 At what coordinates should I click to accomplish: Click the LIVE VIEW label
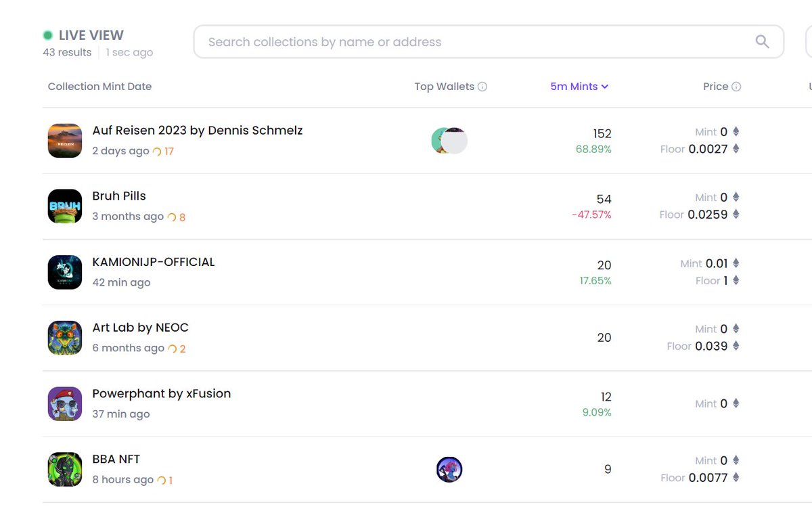(91, 35)
